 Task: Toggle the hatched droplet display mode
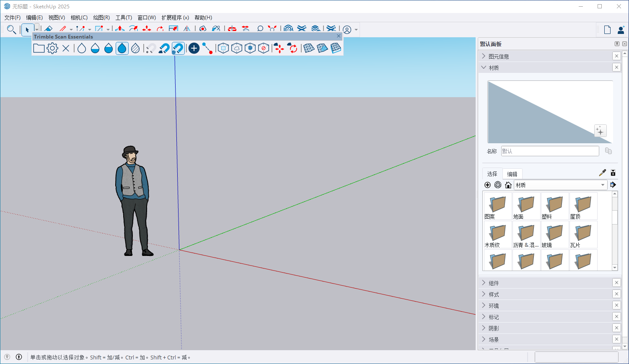pyautogui.click(x=135, y=48)
